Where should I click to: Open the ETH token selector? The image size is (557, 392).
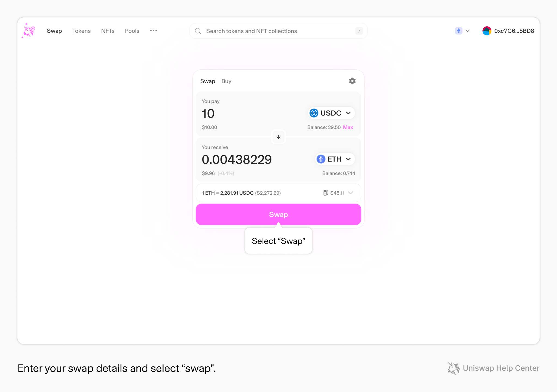(334, 159)
